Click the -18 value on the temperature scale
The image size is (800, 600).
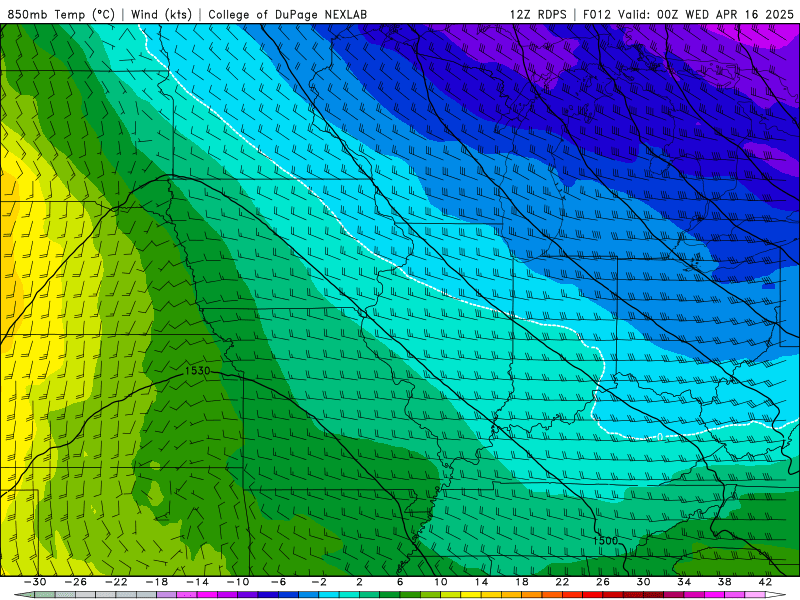(x=157, y=582)
